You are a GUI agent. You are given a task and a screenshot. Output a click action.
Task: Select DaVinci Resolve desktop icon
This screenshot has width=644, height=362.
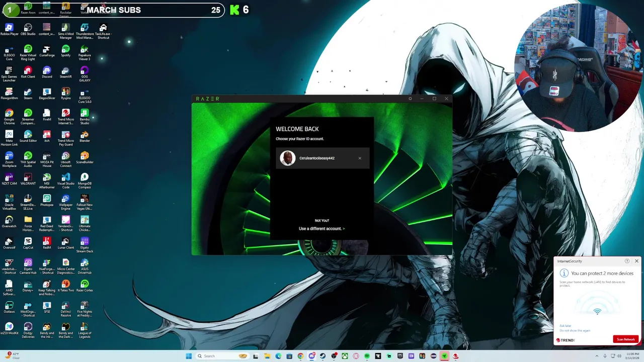65,309
